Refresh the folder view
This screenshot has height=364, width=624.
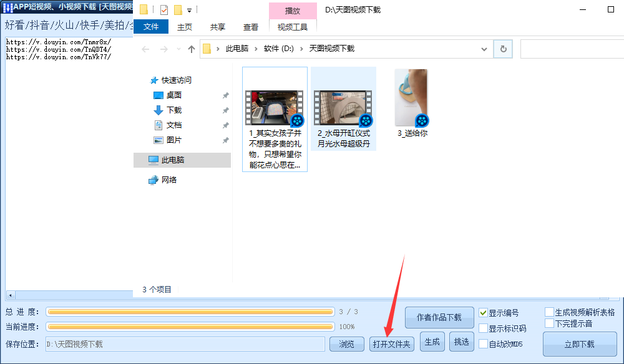503,49
